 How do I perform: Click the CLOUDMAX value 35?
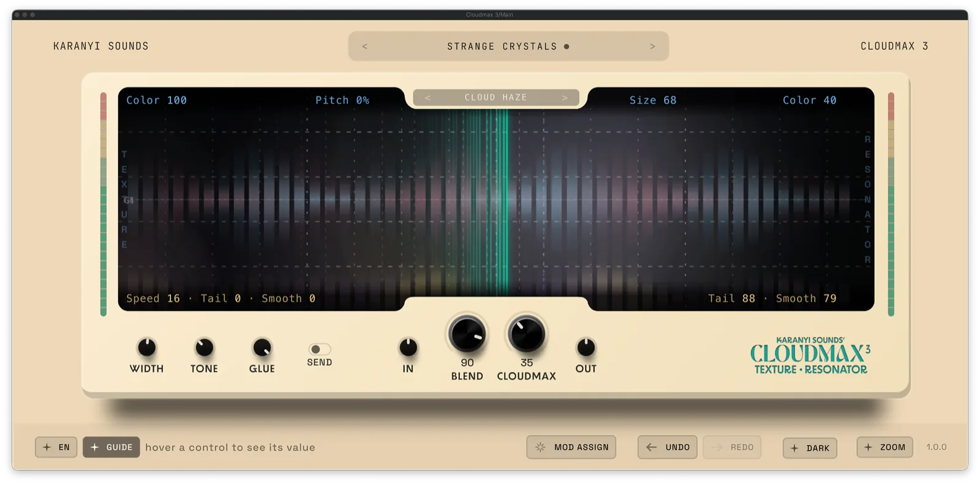(x=526, y=363)
